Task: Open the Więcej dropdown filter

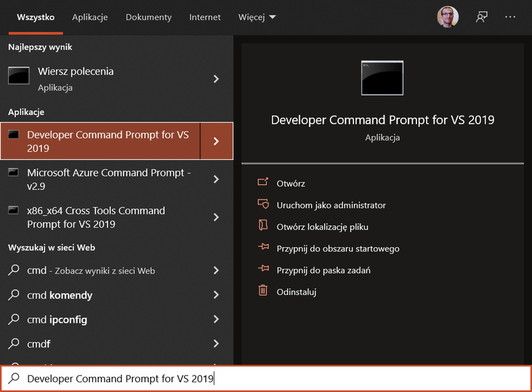Action: point(257,17)
